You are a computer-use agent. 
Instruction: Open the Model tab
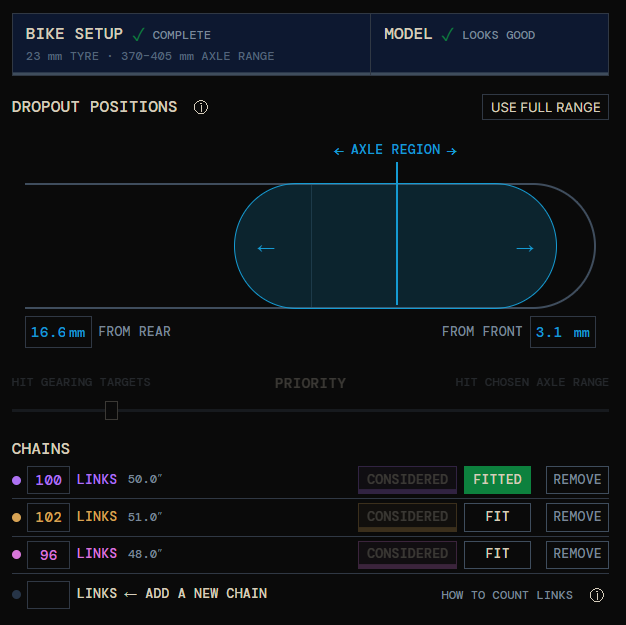489,44
